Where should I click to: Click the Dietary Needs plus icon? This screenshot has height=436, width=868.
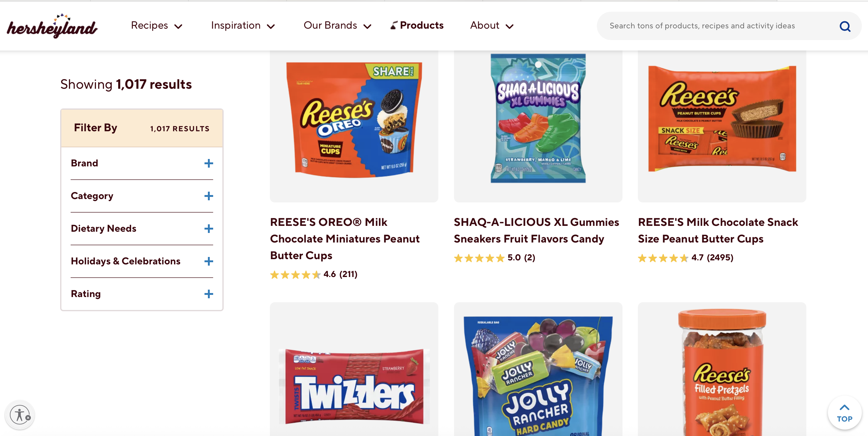coord(209,229)
